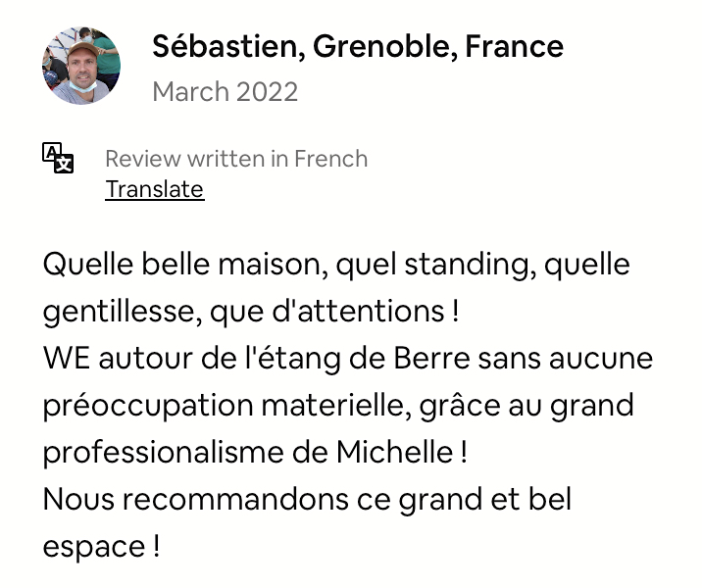Viewport: 702px width, 588px height.
Task: Translate the French review
Action: click(x=155, y=189)
